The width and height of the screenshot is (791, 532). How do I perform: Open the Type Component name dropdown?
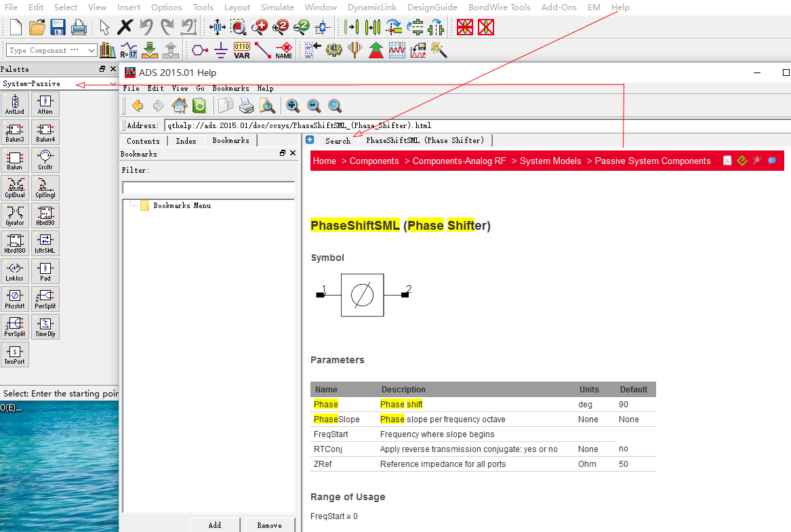92,50
